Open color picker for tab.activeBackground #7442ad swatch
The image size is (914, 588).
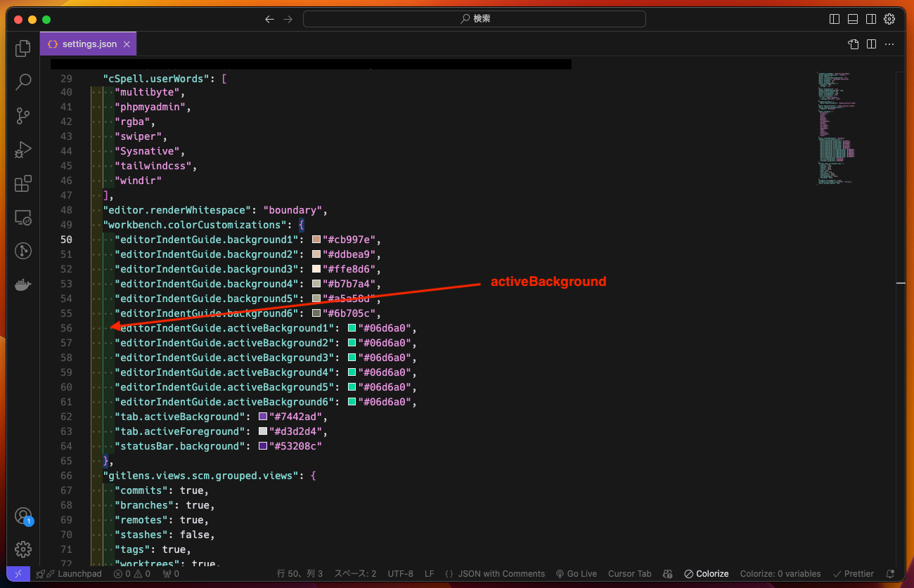pyautogui.click(x=263, y=417)
